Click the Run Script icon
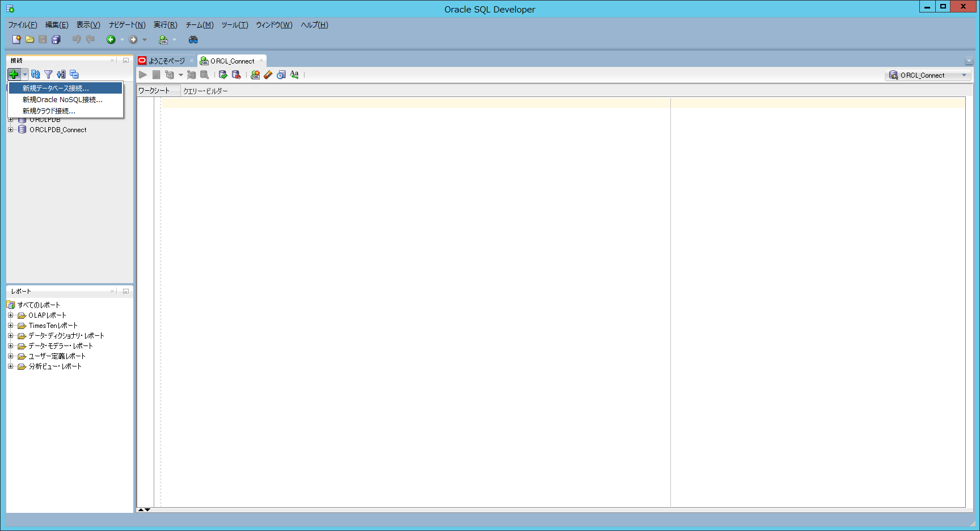Screen dimensions: 980x531 tap(156, 75)
